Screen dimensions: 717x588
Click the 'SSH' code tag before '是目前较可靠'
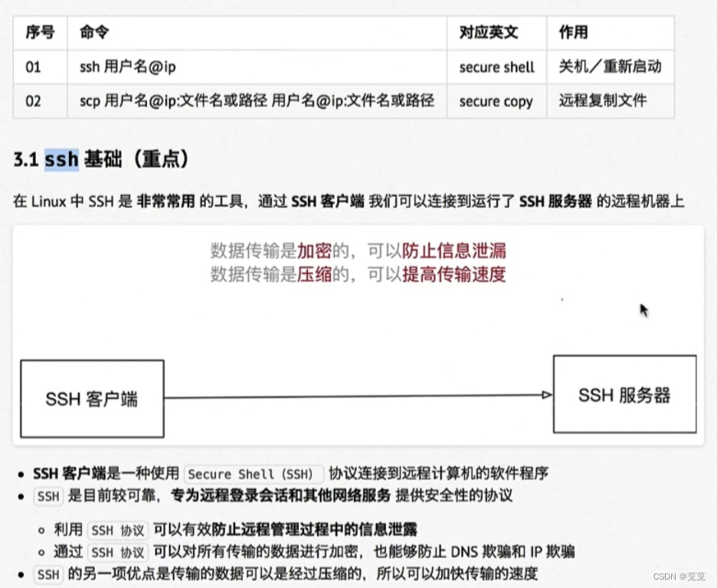[48, 496]
